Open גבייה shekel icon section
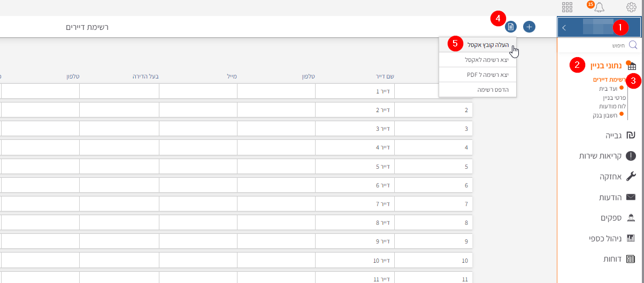Image resolution: width=644 pixels, height=283 pixels. click(x=631, y=135)
